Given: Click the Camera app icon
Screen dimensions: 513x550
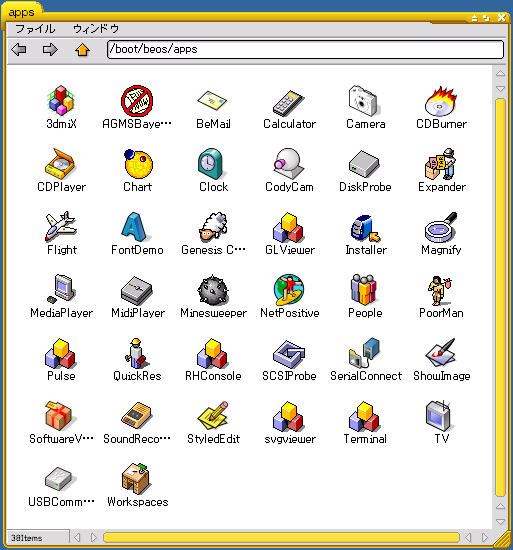Looking at the screenshot, I should 363,101.
